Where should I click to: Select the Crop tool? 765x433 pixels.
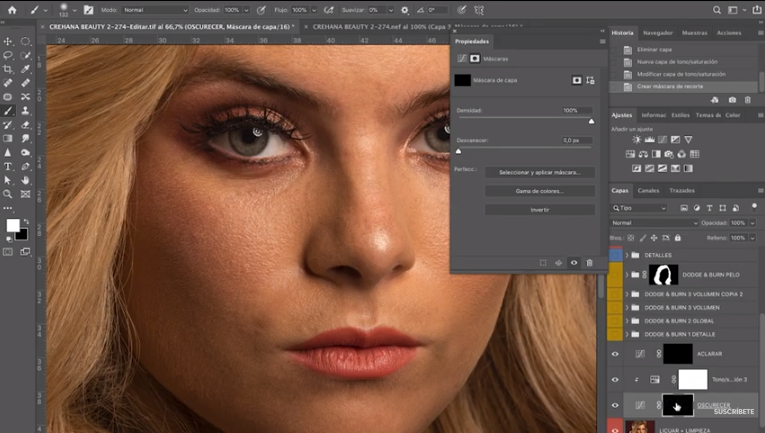(8, 70)
